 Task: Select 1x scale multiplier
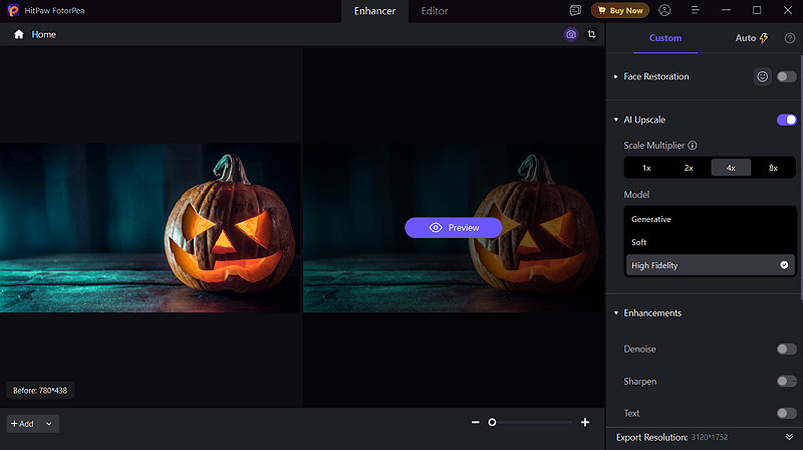(646, 168)
